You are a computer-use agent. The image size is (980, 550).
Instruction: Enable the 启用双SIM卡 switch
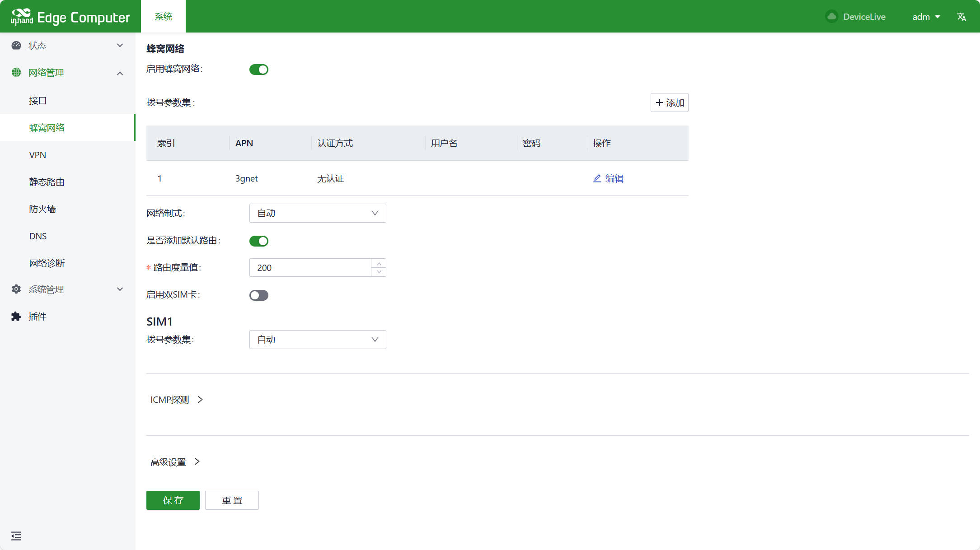click(259, 295)
